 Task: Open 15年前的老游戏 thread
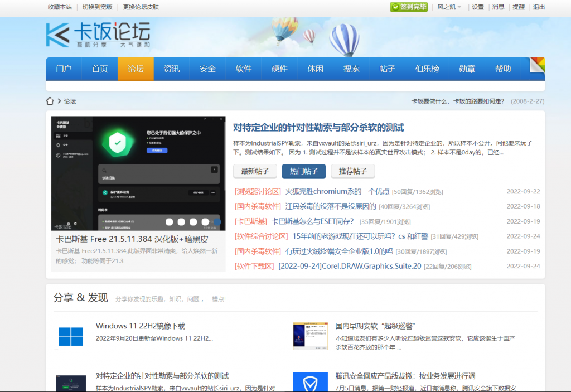[360, 236]
